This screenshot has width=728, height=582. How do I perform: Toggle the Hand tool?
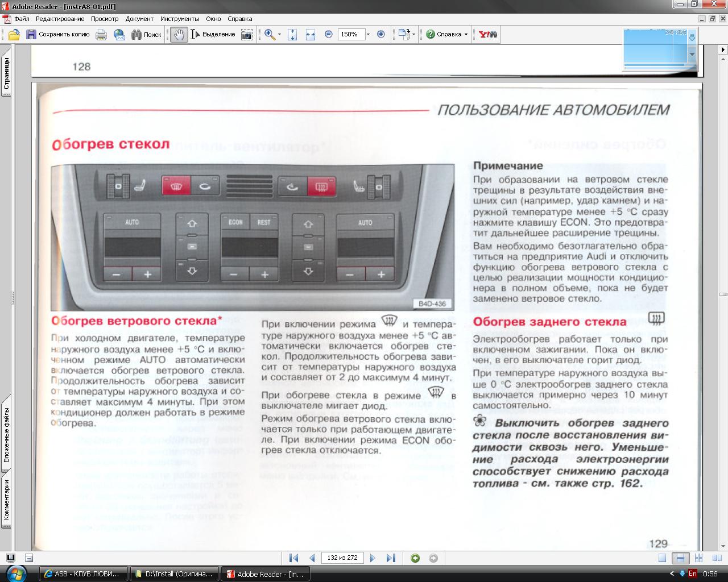pyautogui.click(x=179, y=35)
